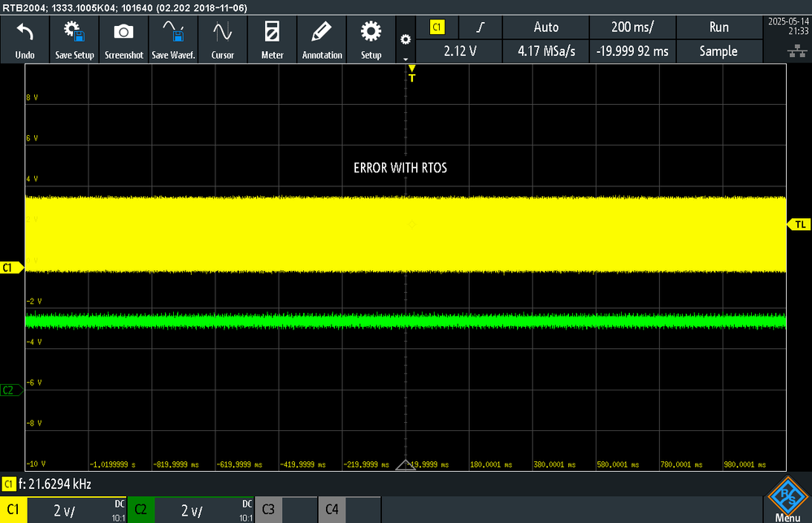Toggle Auto trigger mode
The height and width of the screenshot is (523, 812).
(x=546, y=27)
